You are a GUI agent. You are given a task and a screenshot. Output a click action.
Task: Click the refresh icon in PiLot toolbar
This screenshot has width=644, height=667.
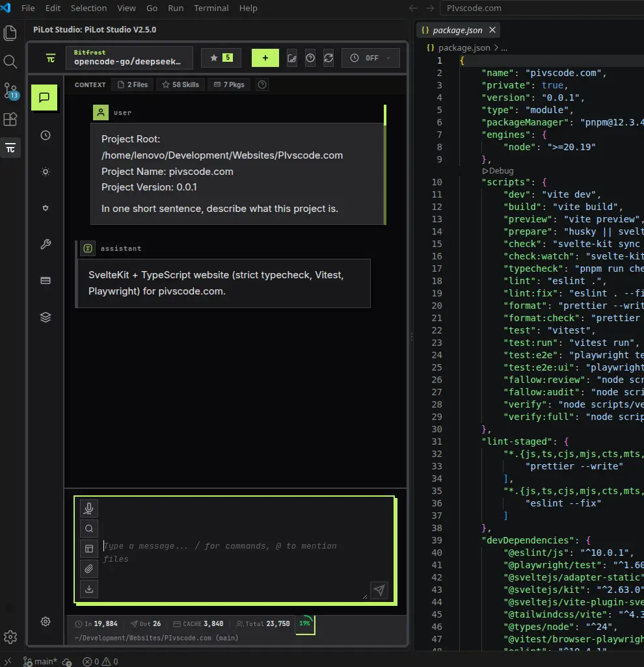point(328,58)
